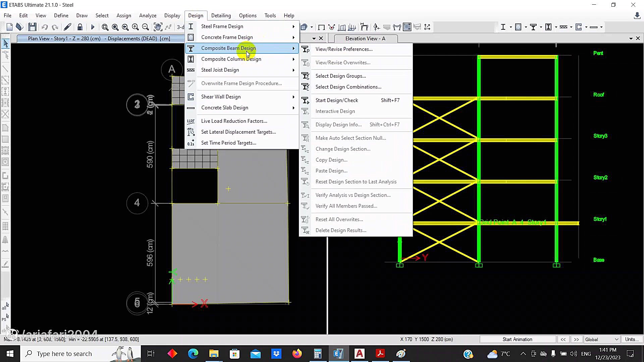The image size is (644, 362).
Task: Open the Analyze menu
Action: coord(148,15)
